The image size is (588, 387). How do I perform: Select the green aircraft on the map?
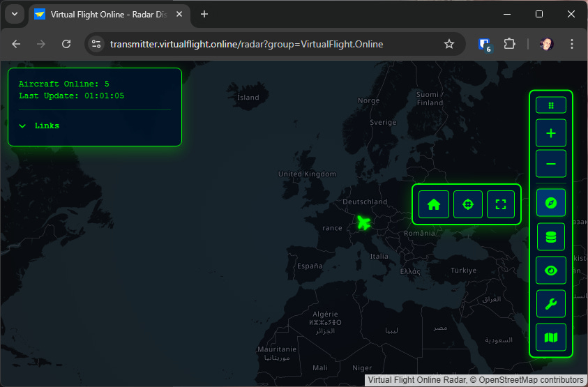[363, 222]
